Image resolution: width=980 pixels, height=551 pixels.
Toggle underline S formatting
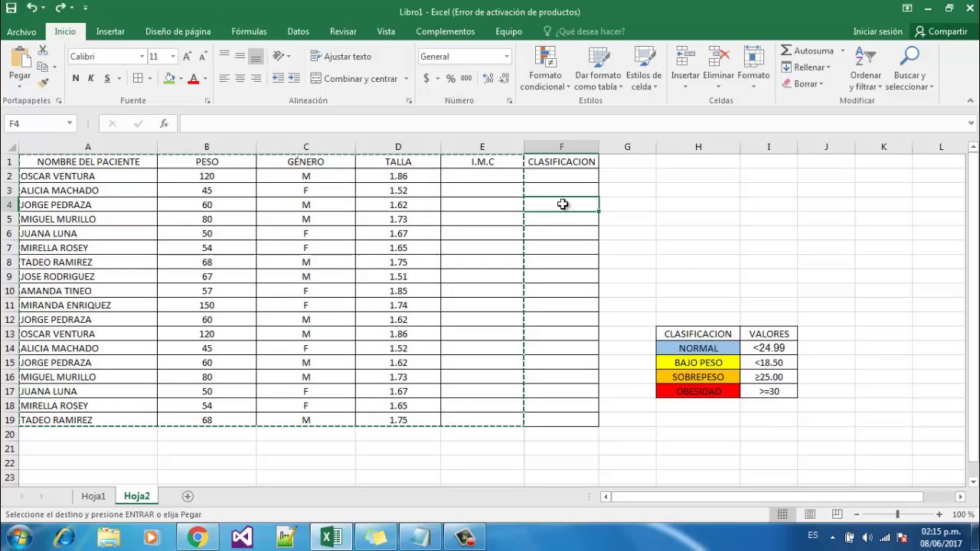pyautogui.click(x=107, y=78)
